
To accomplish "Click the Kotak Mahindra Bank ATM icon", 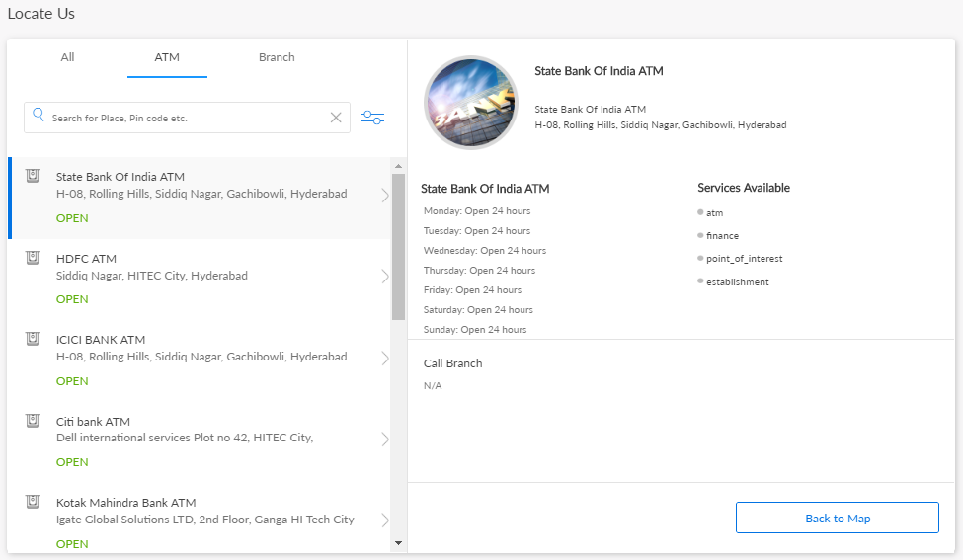I will 33,502.
